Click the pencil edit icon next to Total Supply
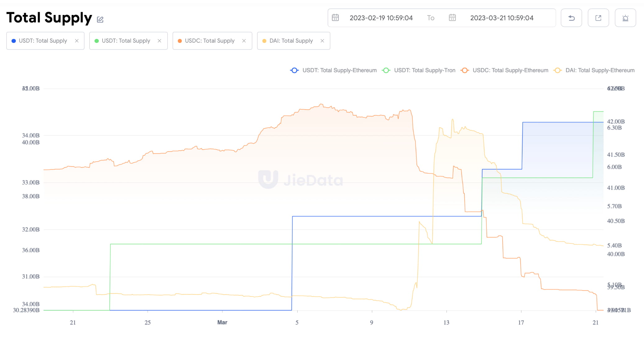644x338 pixels. click(x=100, y=19)
